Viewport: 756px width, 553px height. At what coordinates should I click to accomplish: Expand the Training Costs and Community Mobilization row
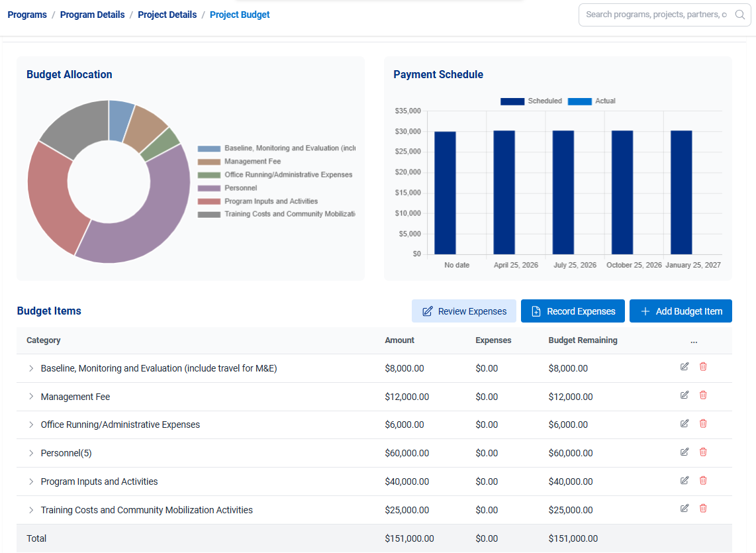click(31, 510)
